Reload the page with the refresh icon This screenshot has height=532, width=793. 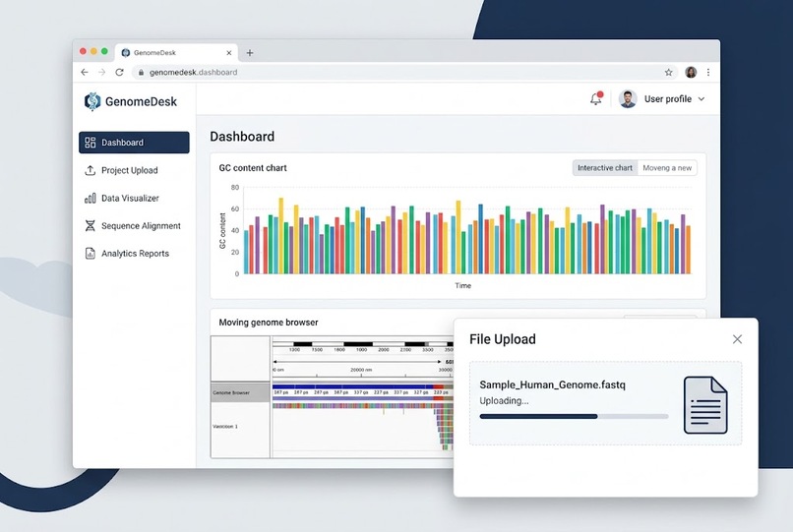click(x=119, y=73)
